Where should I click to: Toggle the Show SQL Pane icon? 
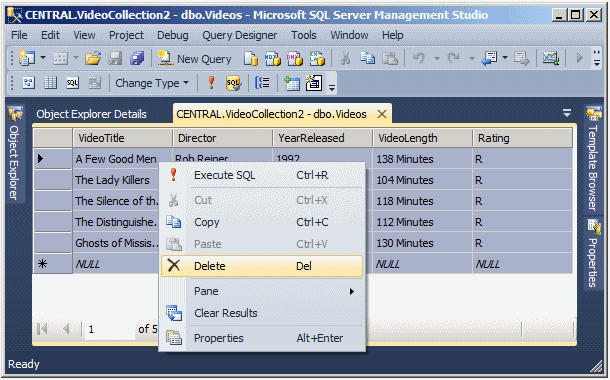click(72, 83)
